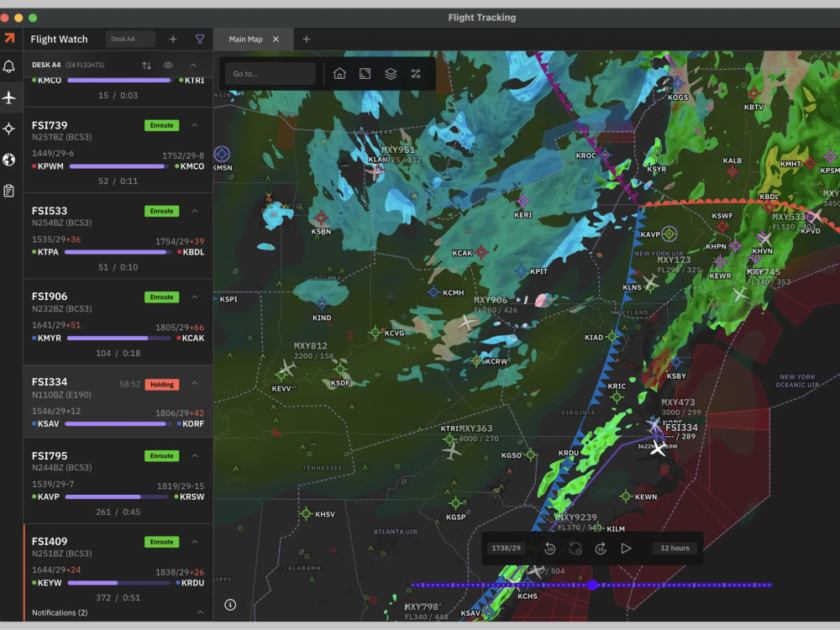
Task: Click the KBTV airport marker
Action: pyautogui.click(x=753, y=94)
